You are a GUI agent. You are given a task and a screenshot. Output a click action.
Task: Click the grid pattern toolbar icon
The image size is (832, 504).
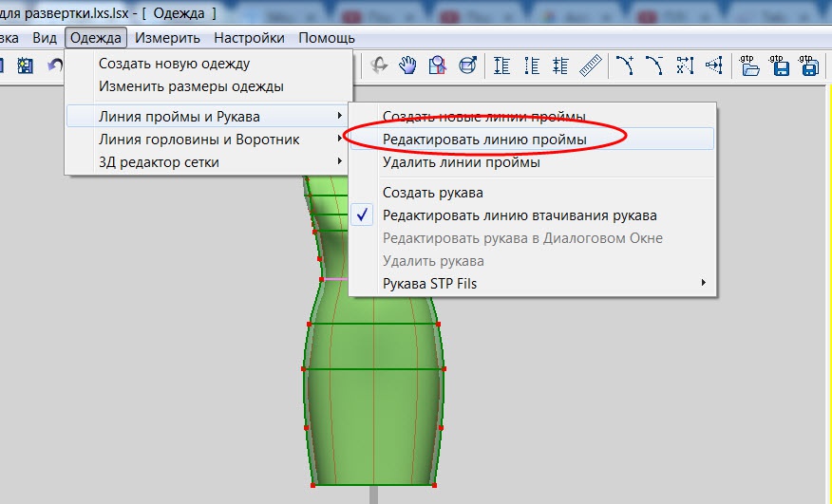[25, 65]
